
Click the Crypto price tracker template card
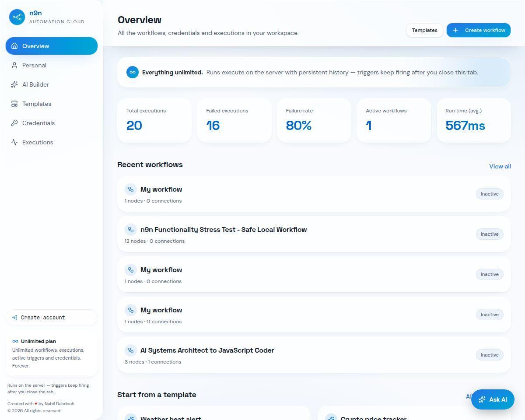[414, 413]
